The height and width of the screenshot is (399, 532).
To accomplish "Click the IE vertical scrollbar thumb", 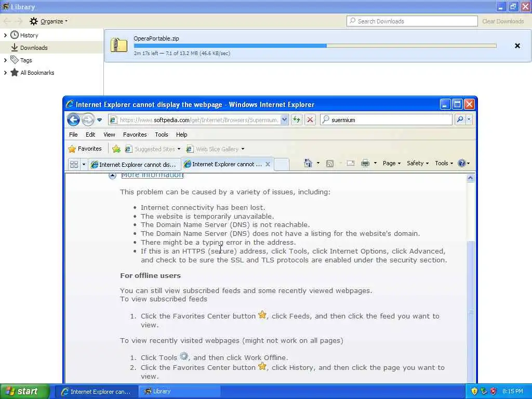I will 470,312.
